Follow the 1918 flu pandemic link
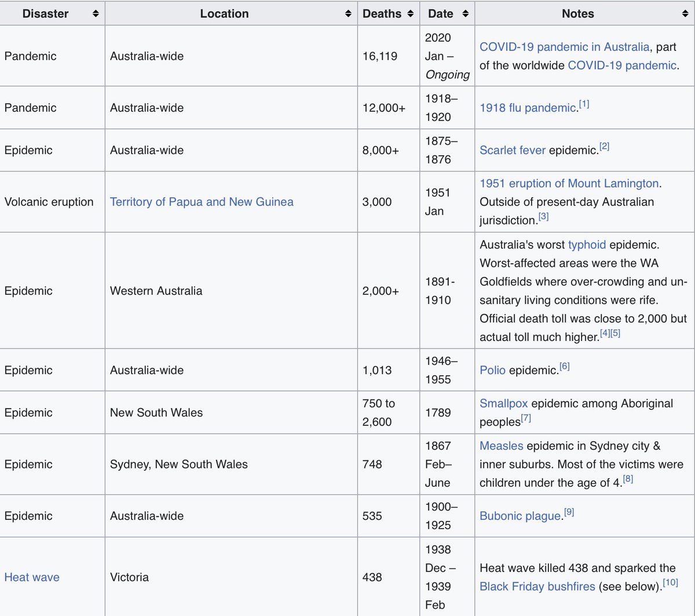Image resolution: width=695 pixels, height=616 pixels. [527, 108]
